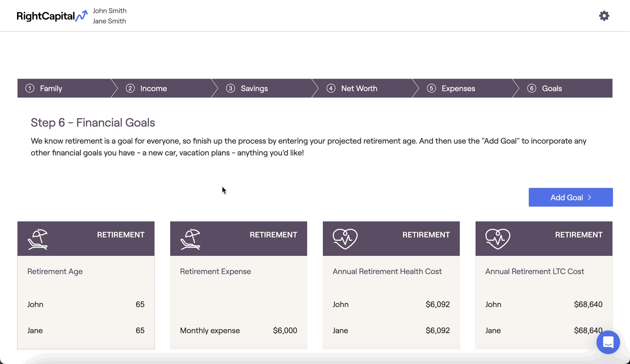Open the settings gear icon
Screen dimensions: 630x364
604,16
